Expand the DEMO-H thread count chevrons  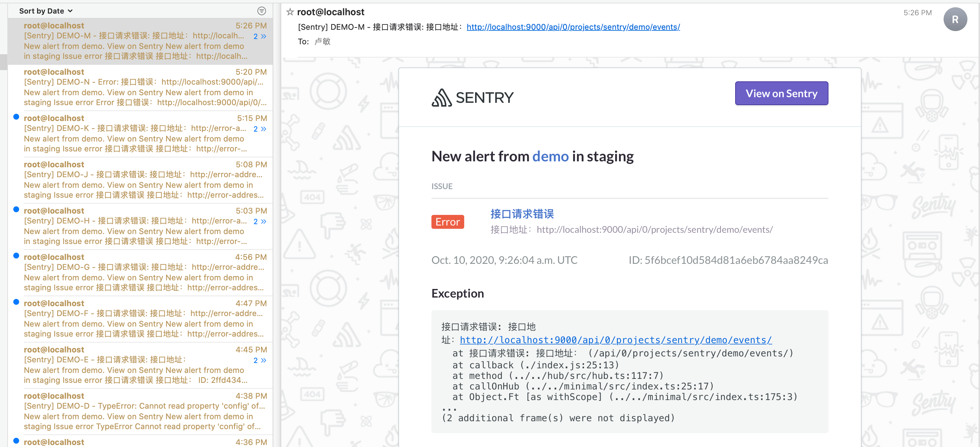point(260,222)
